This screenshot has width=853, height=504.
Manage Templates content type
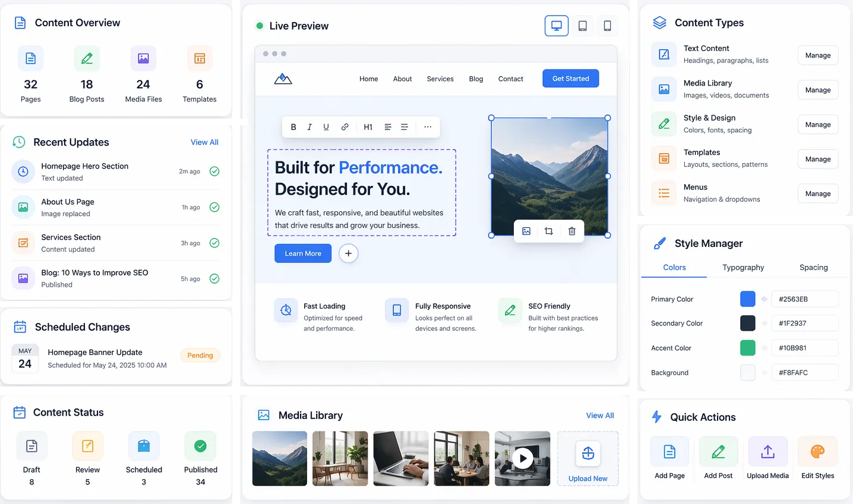click(x=818, y=159)
